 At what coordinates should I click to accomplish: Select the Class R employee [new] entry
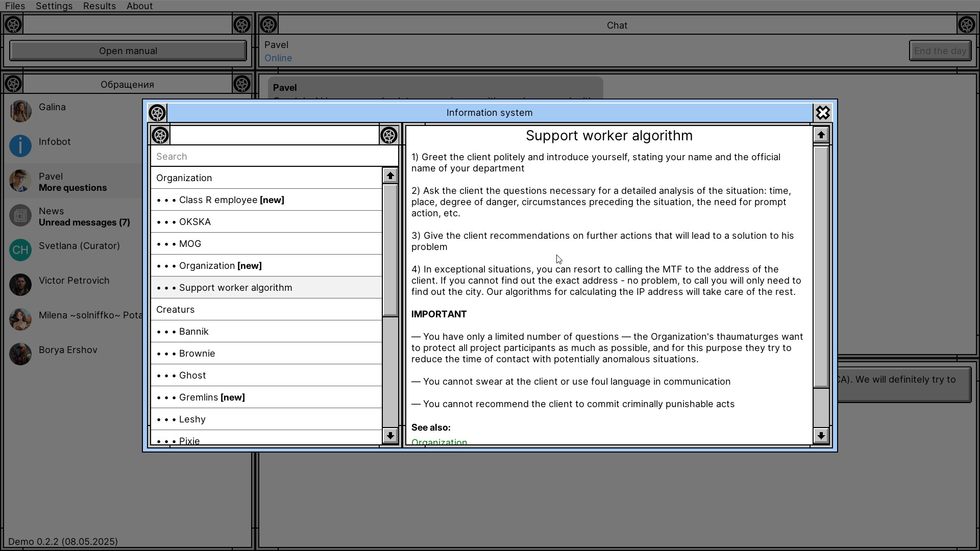pos(220,199)
